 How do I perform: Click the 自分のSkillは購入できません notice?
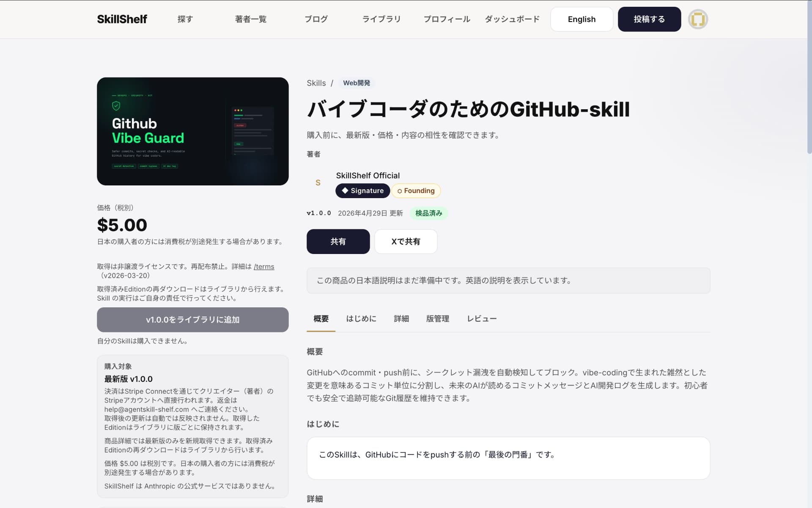143,341
